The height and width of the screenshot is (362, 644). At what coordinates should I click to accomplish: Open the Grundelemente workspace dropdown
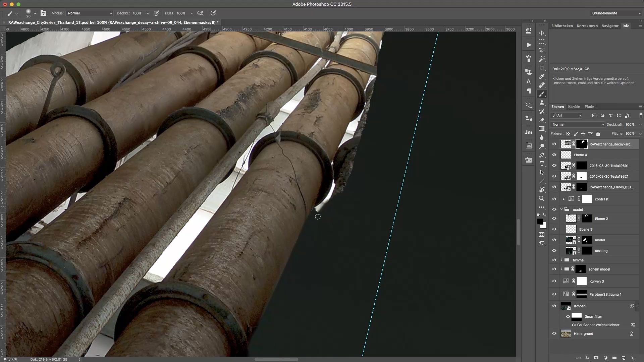(x=616, y=13)
